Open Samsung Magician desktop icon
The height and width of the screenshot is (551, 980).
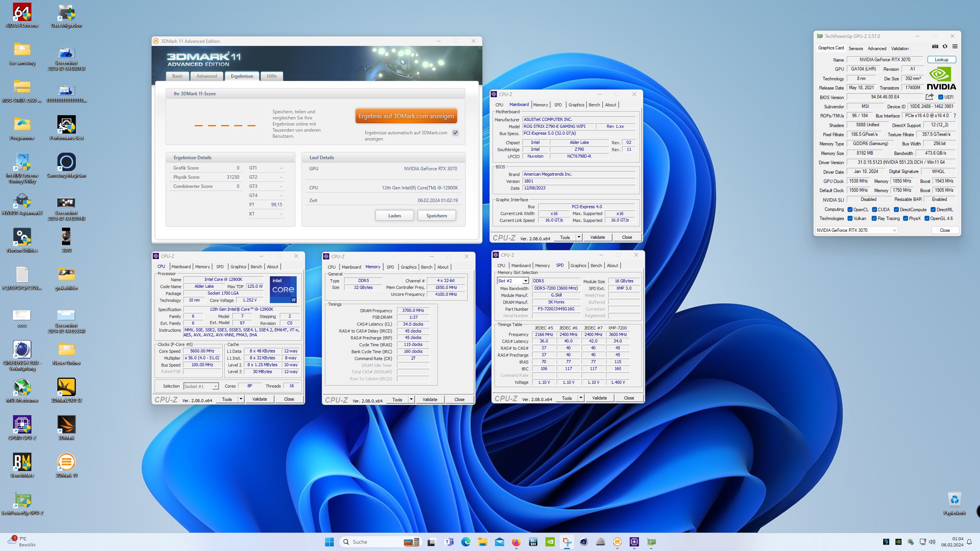(66, 165)
